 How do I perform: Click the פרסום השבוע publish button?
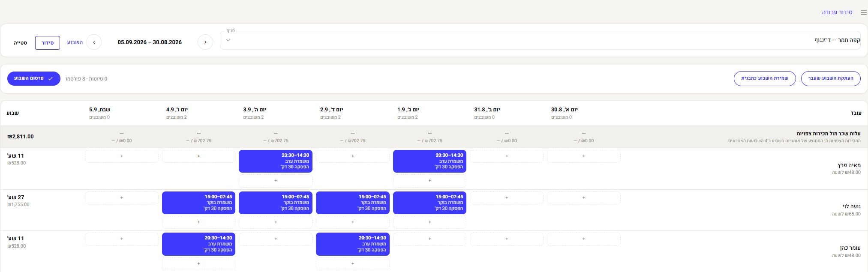tap(34, 78)
